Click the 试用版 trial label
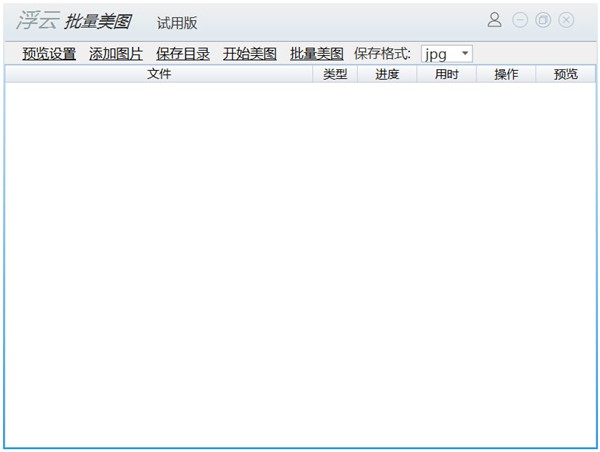This screenshot has width=600, height=452. 177,23
